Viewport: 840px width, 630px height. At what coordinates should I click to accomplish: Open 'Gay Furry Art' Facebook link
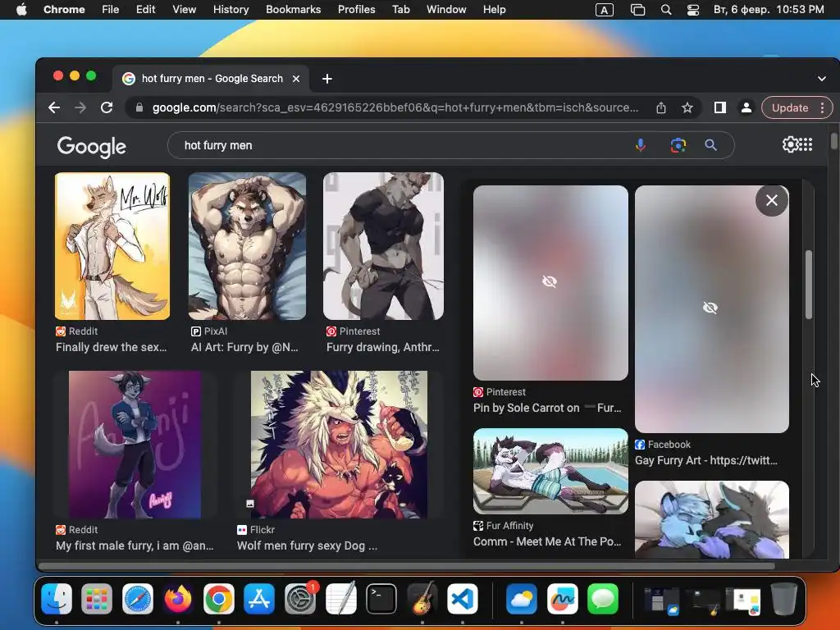pos(705,461)
